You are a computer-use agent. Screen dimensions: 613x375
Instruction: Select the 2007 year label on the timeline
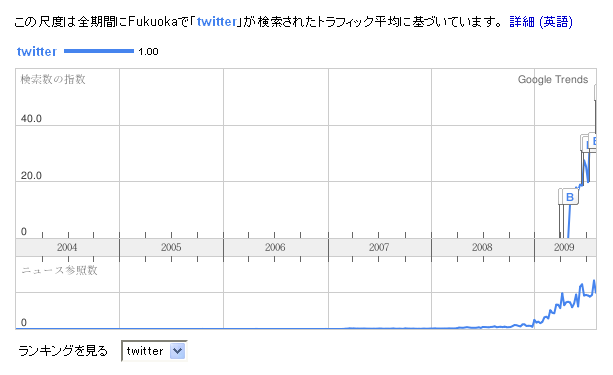[x=379, y=247]
